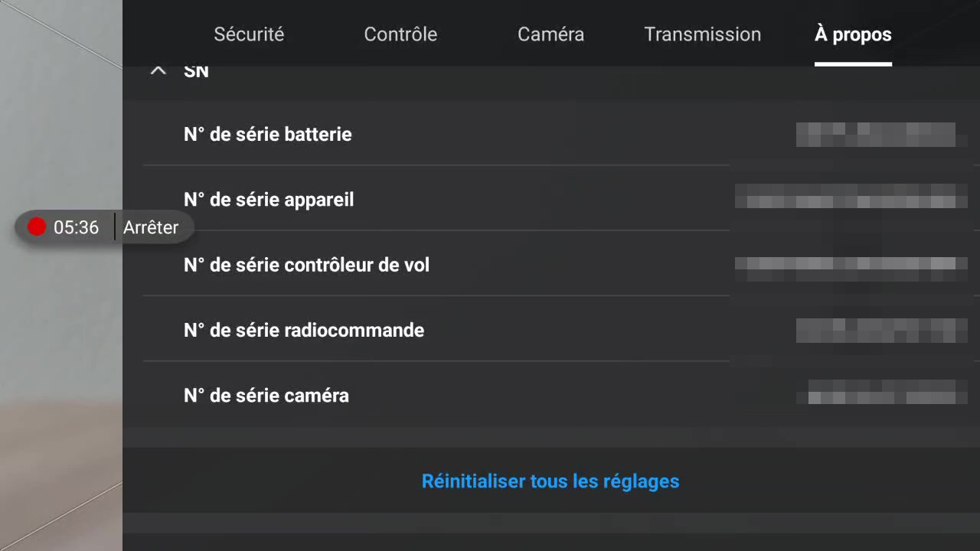The image size is (980, 551).
Task: Go to the Caméra tab
Action: (550, 34)
